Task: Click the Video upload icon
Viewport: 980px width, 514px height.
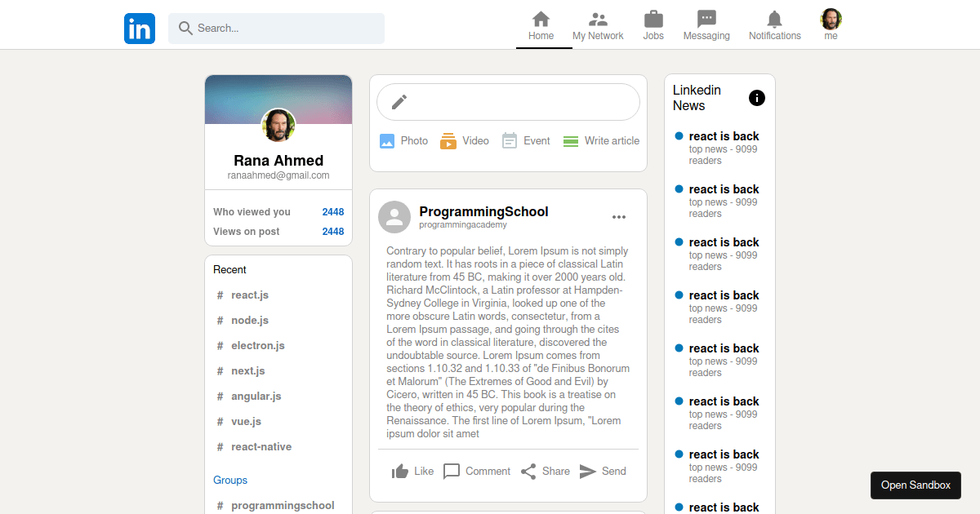Action: 449,140
